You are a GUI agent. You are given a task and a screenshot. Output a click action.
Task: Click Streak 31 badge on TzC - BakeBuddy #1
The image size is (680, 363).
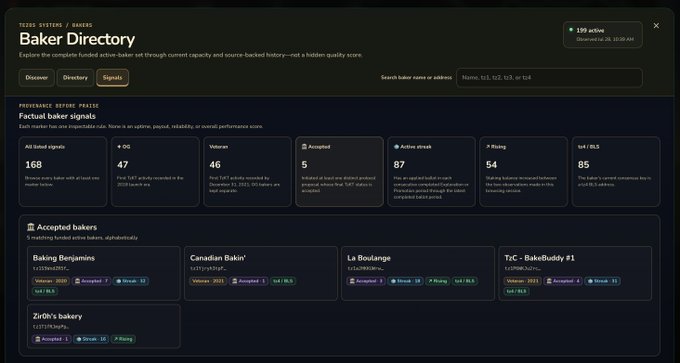602,281
